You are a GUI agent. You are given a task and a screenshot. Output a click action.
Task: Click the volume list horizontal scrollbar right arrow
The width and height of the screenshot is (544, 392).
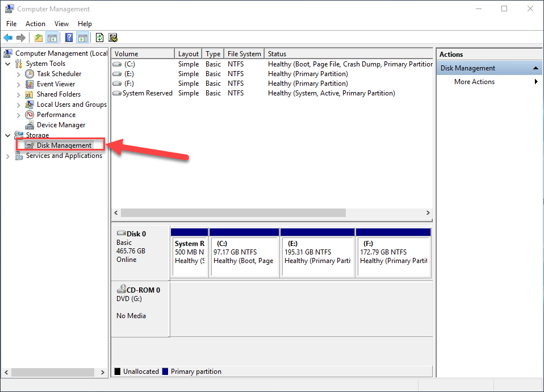(x=428, y=213)
